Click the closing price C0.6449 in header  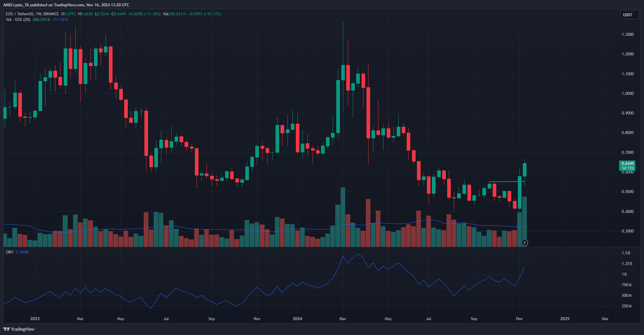[x=119, y=14]
